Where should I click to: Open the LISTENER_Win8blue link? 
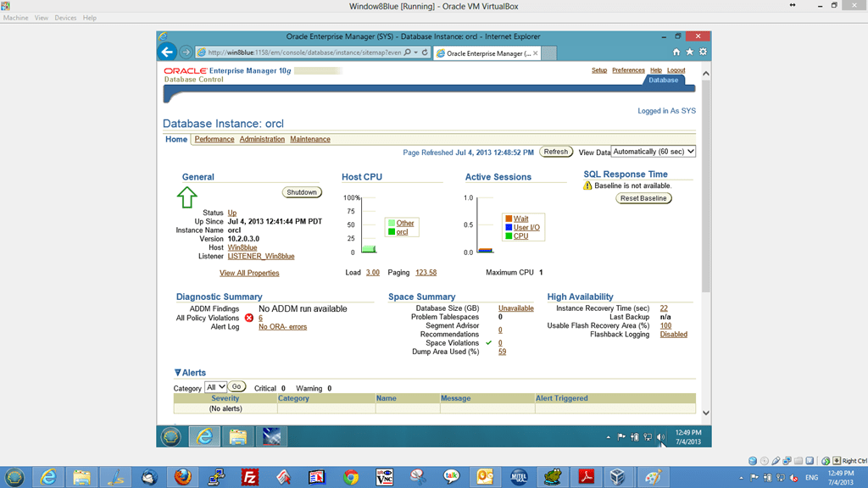tap(261, 257)
